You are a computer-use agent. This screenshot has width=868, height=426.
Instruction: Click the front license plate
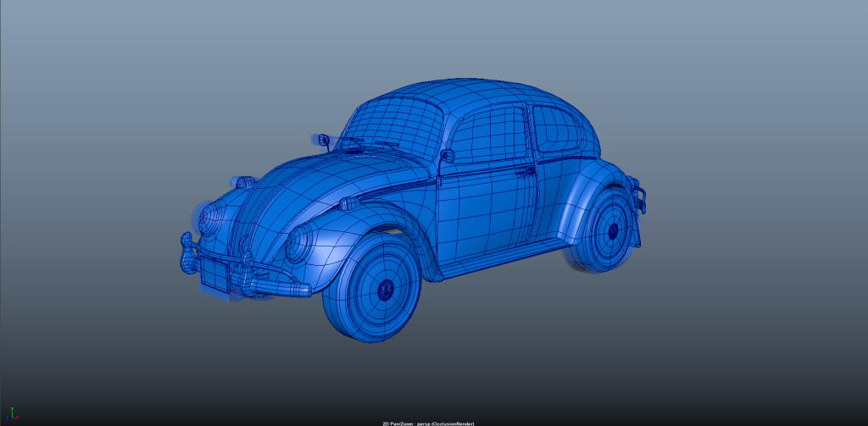tap(213, 275)
